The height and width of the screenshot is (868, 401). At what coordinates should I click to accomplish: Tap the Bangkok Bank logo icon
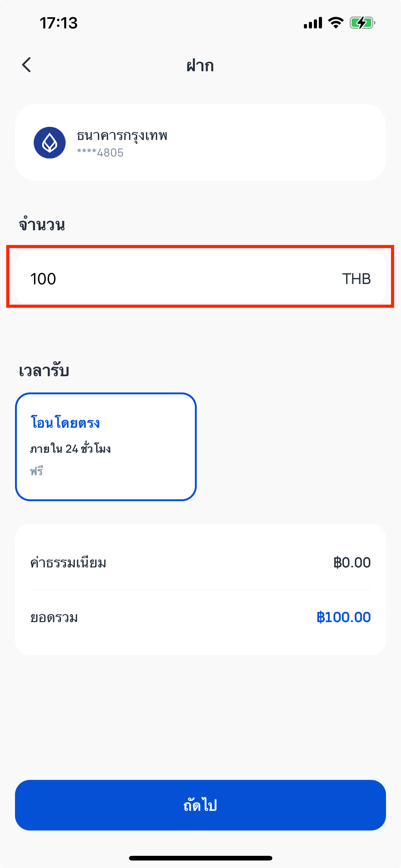pos(49,142)
